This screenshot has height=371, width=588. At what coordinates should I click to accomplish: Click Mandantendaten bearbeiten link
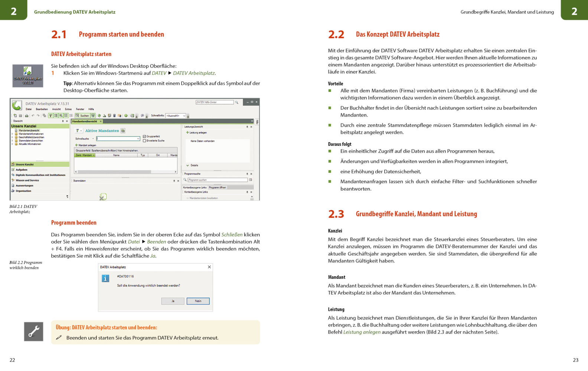tap(202, 198)
